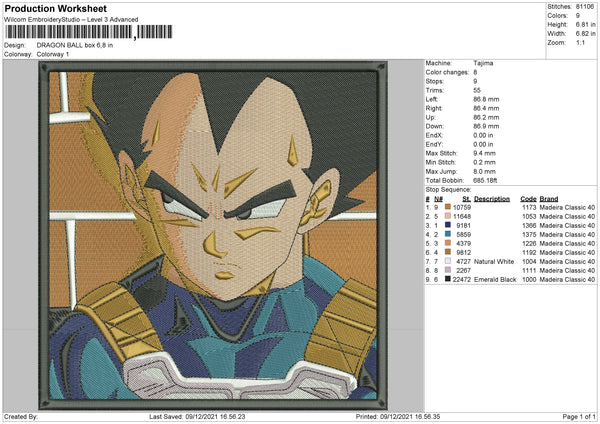Viewport: 600px width, 424px height.
Task: Select the Left value '86.8 mm'
Action: point(486,99)
